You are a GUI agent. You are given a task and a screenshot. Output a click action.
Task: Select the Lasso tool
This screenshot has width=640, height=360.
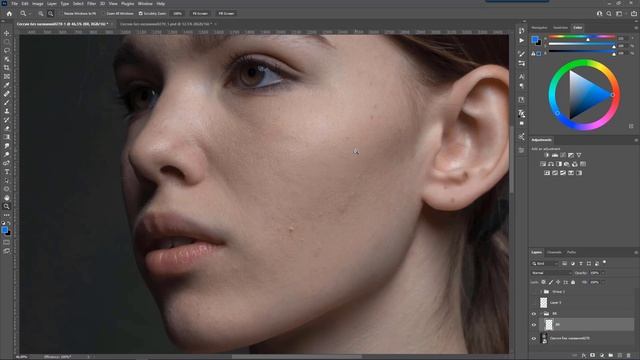[7, 51]
